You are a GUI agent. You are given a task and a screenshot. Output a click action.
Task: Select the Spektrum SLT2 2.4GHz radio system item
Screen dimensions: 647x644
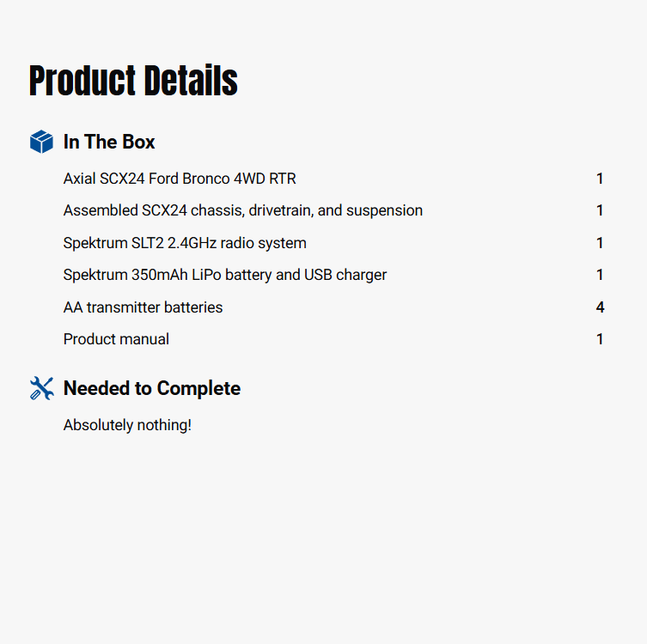[x=185, y=243]
